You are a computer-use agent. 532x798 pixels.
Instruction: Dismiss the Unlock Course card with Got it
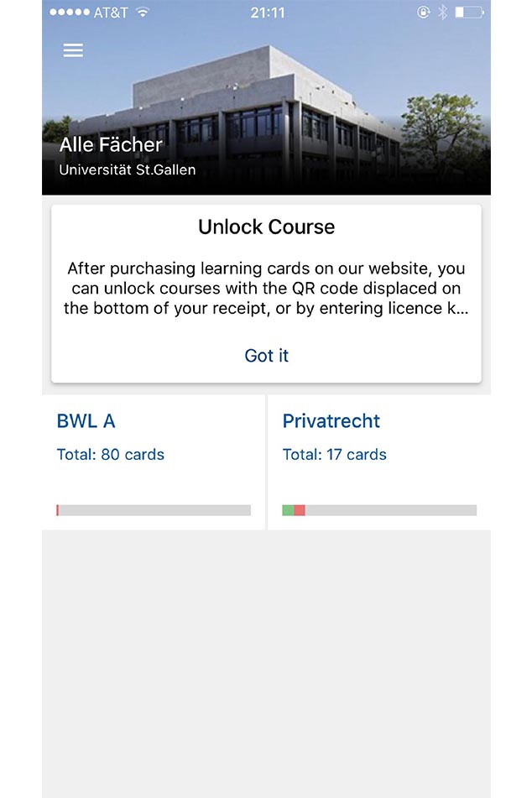pyautogui.click(x=266, y=356)
